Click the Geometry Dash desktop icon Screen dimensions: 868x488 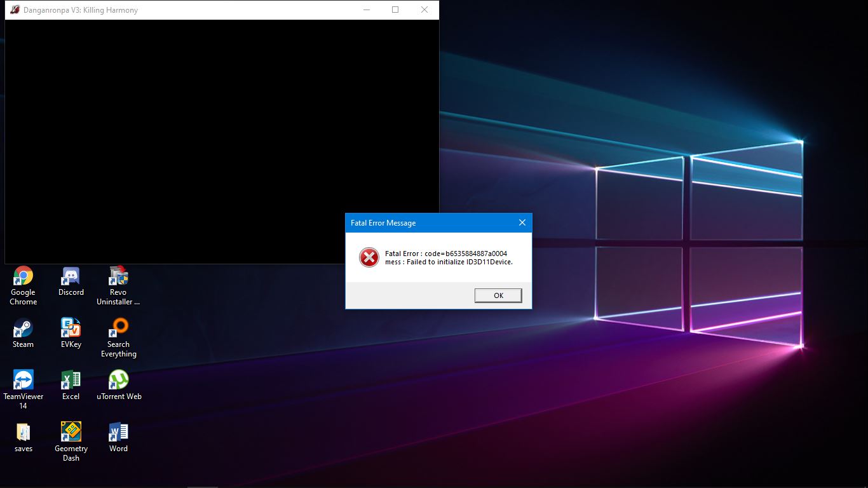71,432
